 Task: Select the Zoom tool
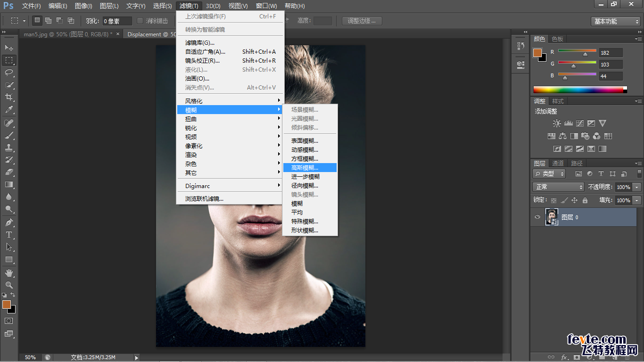coord(9,285)
